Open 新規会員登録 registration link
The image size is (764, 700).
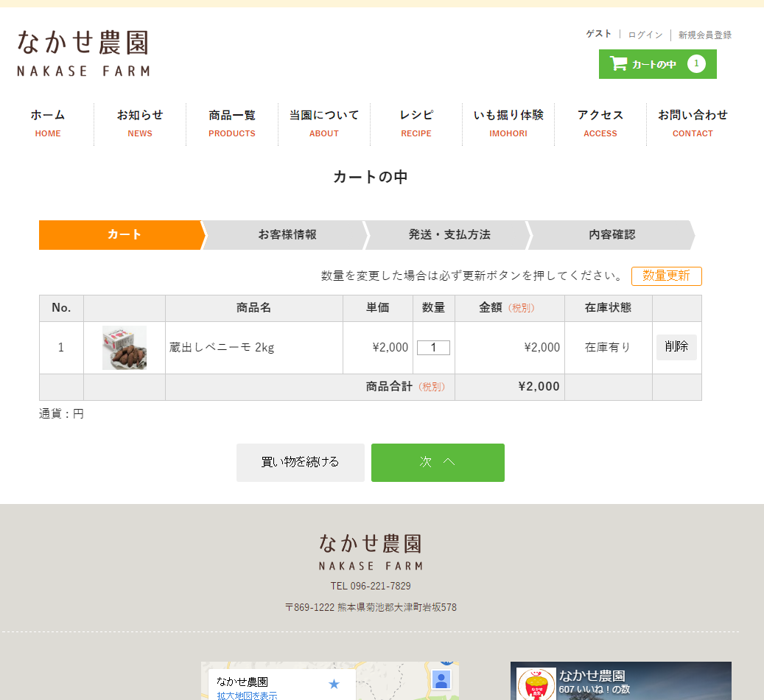[x=705, y=35]
